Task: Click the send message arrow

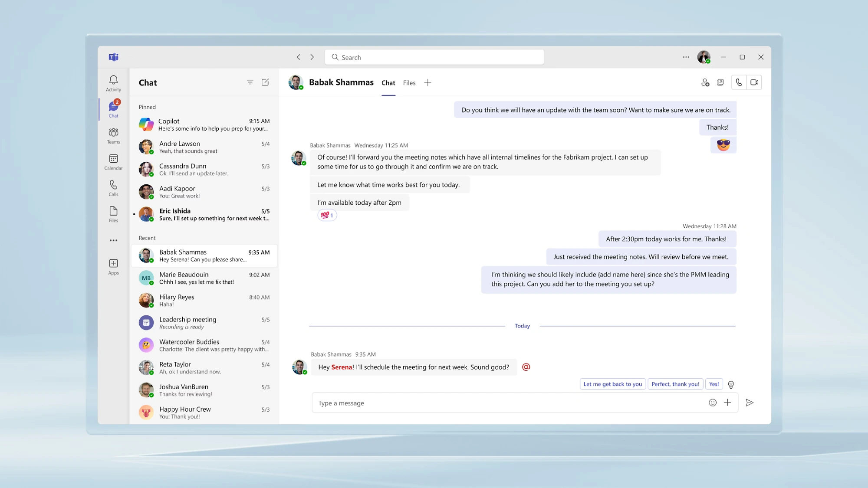Action: coord(750,403)
